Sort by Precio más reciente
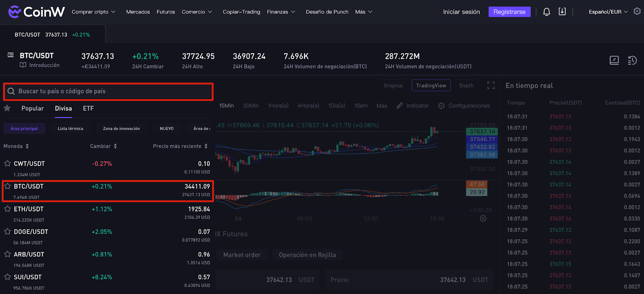 click(x=180, y=146)
